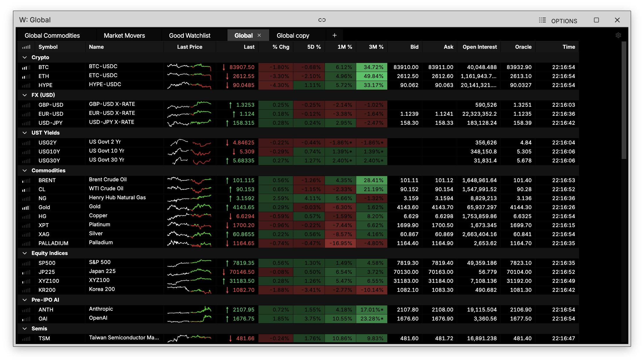
Task: Click the link icon in title bar
Action: point(322,20)
